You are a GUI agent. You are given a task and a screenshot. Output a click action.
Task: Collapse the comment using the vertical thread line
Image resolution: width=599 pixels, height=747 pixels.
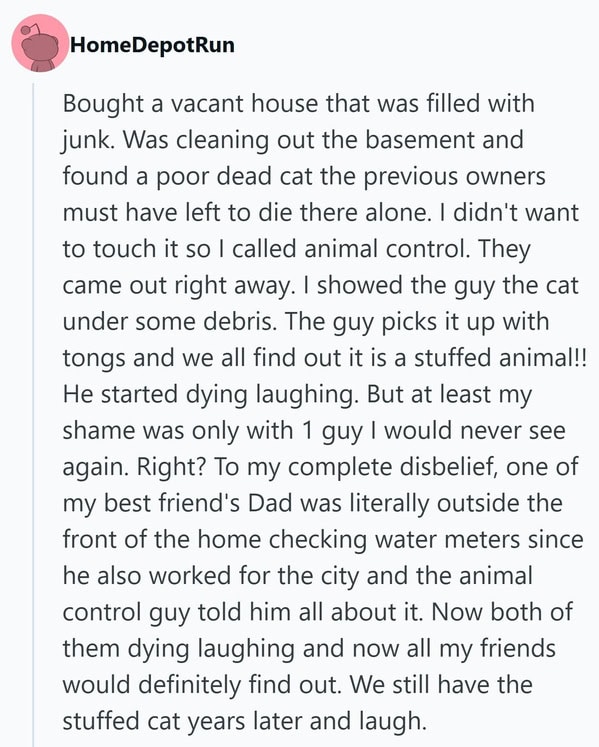(33, 414)
